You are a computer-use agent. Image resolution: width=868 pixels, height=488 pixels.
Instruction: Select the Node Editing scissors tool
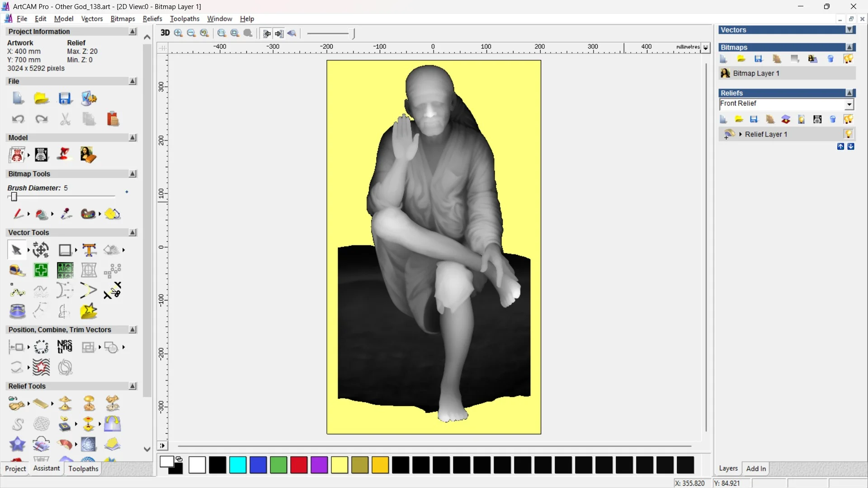113,291
